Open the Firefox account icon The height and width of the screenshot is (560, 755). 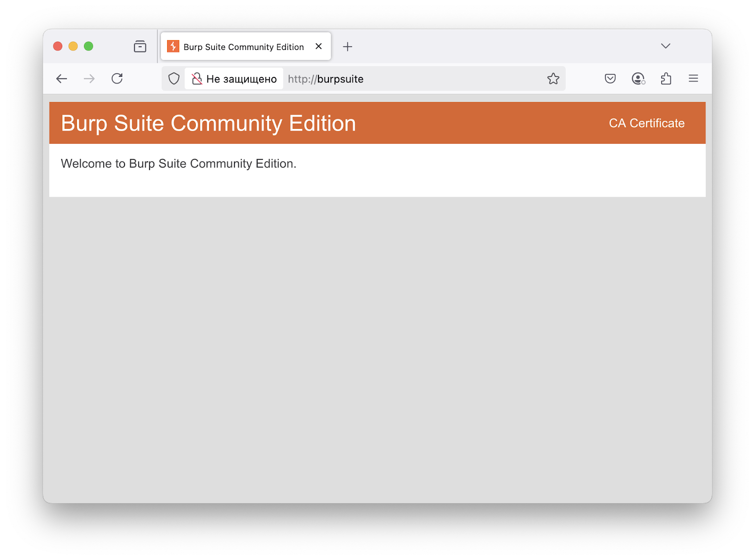pyautogui.click(x=638, y=78)
